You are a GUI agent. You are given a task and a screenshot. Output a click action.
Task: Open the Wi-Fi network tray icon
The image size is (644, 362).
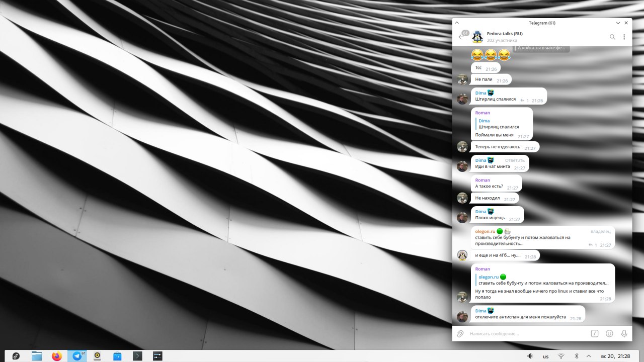pyautogui.click(x=561, y=356)
